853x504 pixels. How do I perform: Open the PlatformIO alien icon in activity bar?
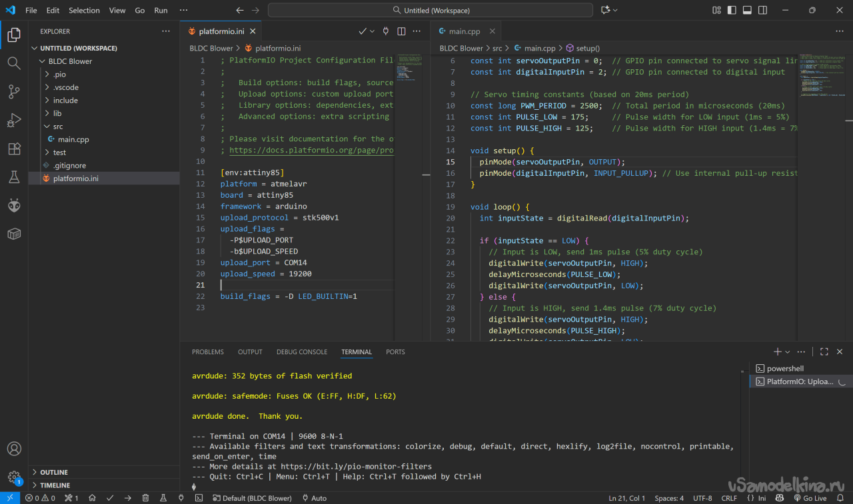(14, 205)
